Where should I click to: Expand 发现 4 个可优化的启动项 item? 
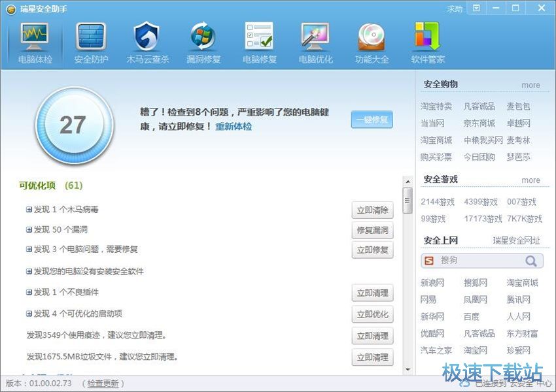click(x=29, y=314)
